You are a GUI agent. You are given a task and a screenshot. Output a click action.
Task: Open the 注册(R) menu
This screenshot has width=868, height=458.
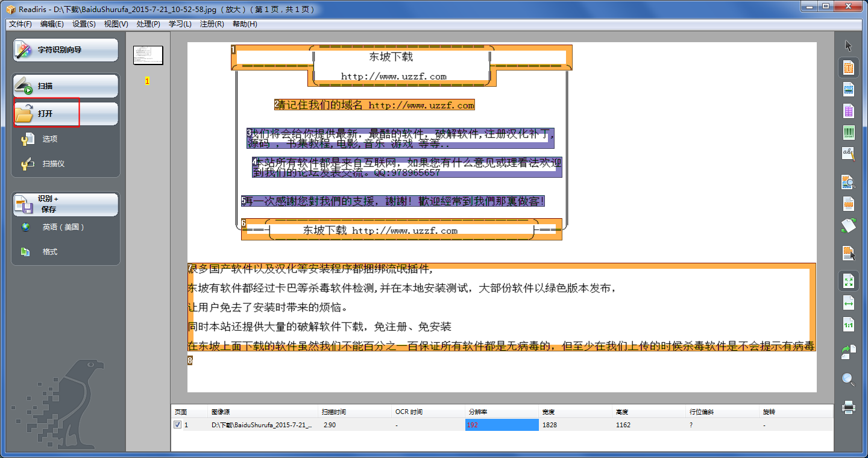(x=212, y=24)
